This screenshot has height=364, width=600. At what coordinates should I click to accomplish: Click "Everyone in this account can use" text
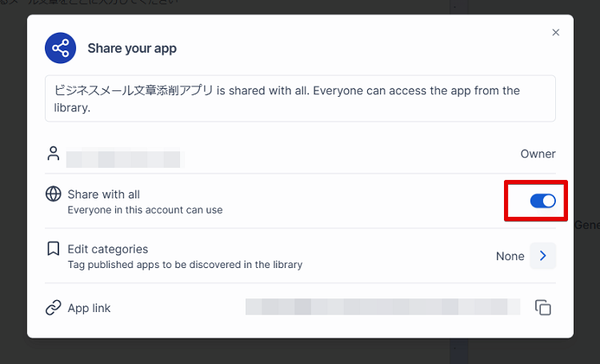145,210
